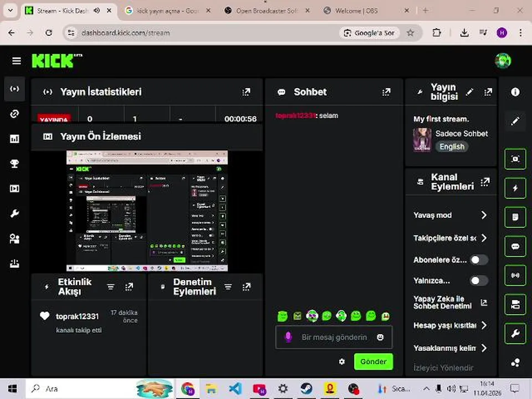Viewport: 532px width, 399px height.
Task: Open the Kick hamburger menu
Action: (16, 61)
